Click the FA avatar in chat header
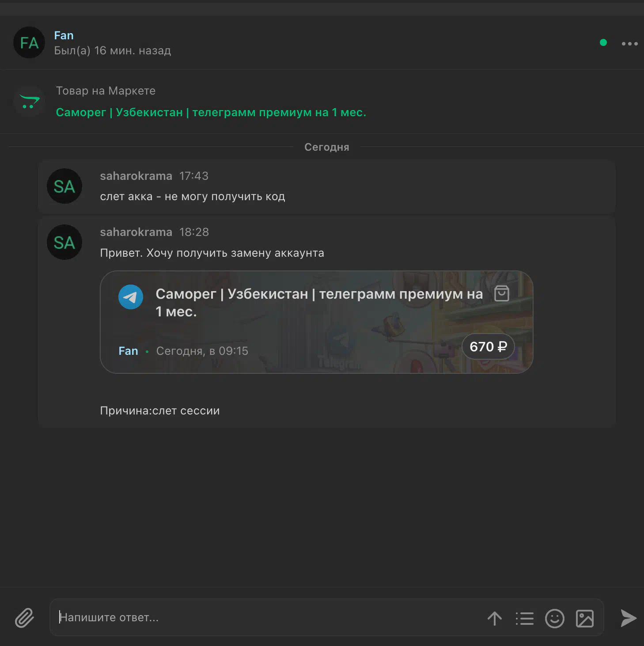The height and width of the screenshot is (646, 644). [29, 42]
